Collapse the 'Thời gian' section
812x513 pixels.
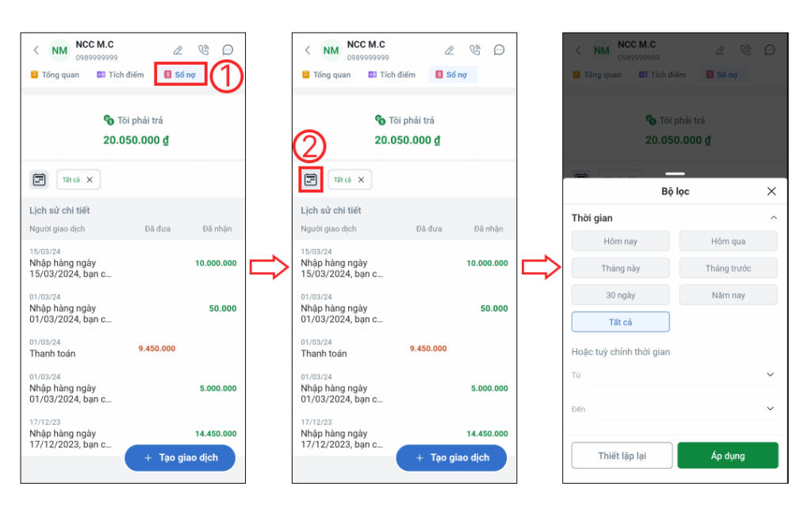pos(774,218)
